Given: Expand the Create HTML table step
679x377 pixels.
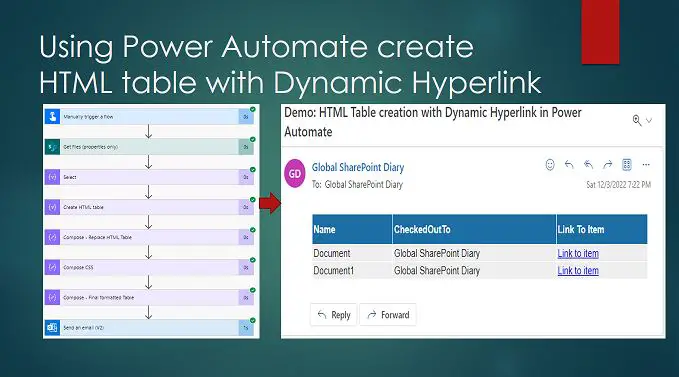Looking at the screenshot, I should point(149,207).
